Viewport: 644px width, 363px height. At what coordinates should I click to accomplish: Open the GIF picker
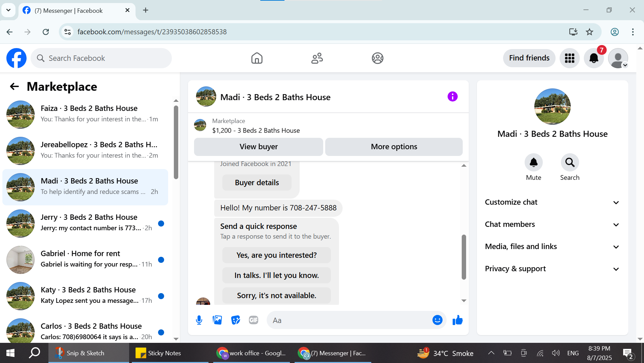click(x=254, y=320)
